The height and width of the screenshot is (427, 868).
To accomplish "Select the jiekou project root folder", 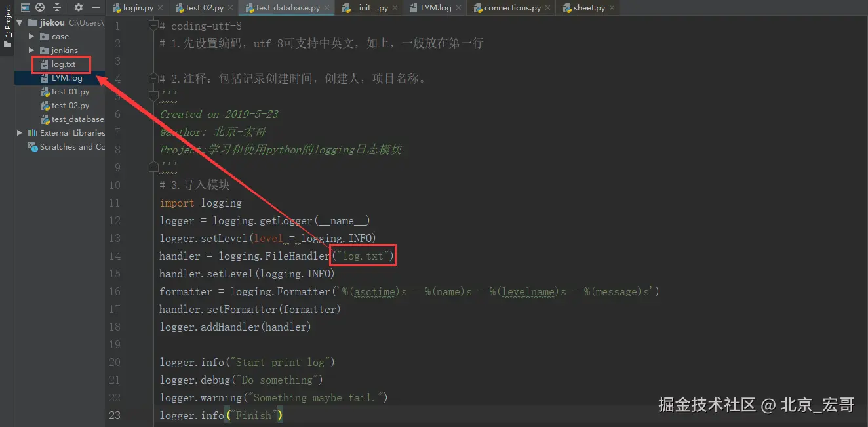I will tap(52, 23).
